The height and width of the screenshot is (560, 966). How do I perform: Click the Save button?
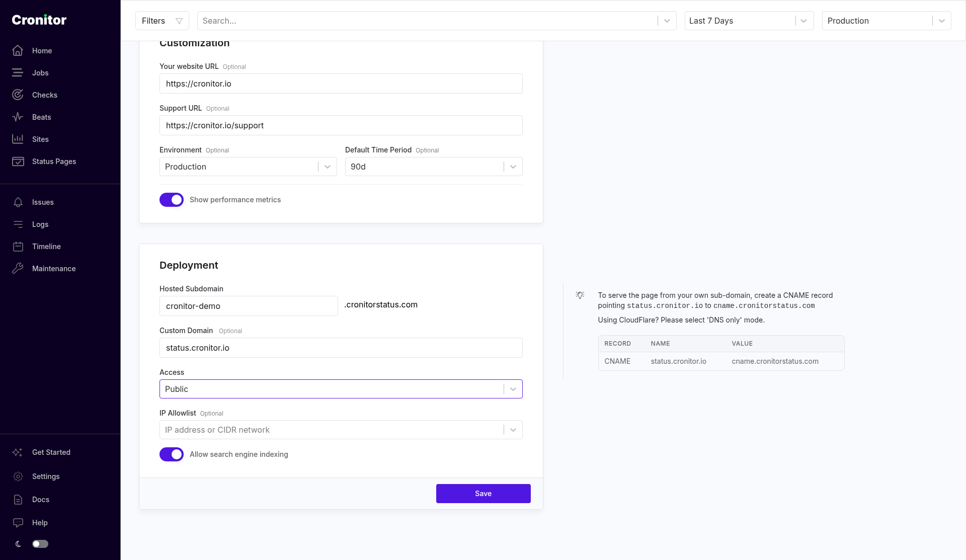pos(484,494)
